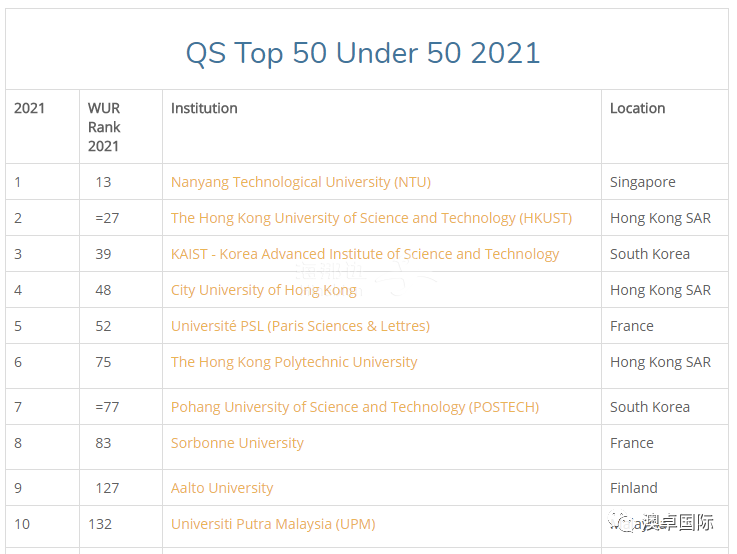Click South Korea in the POSTECH row
This screenshot has width=737, height=554.
650,407
